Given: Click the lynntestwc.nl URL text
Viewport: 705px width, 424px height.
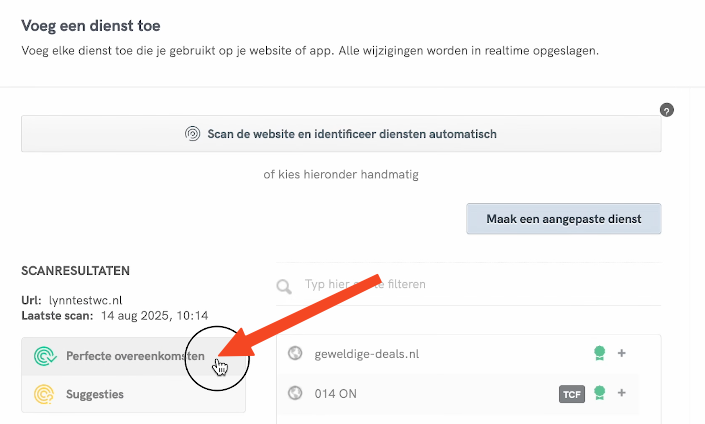Looking at the screenshot, I should 86,300.
